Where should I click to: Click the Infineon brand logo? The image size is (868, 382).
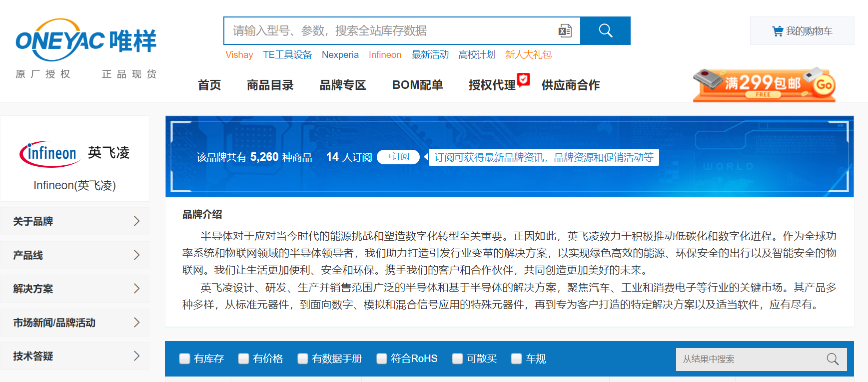click(x=50, y=153)
